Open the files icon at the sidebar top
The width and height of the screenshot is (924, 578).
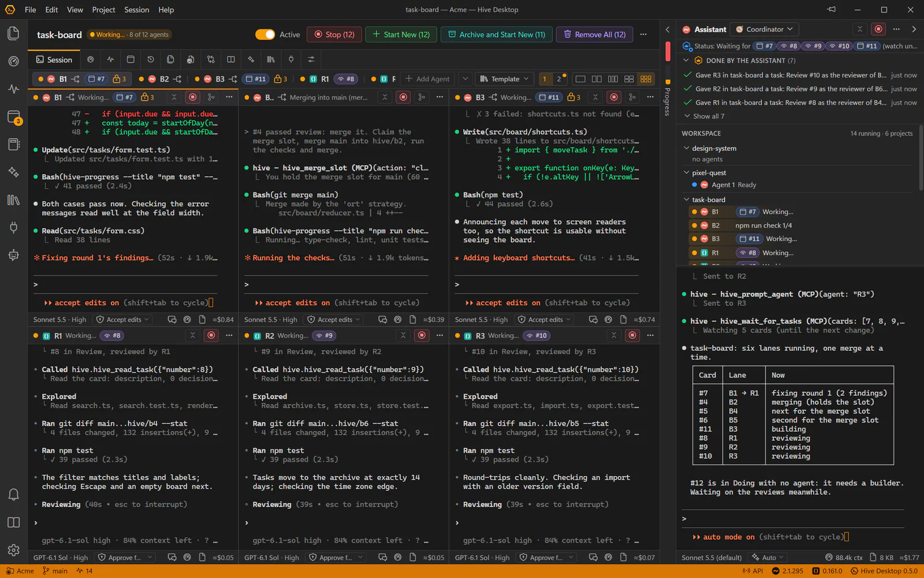13,34
